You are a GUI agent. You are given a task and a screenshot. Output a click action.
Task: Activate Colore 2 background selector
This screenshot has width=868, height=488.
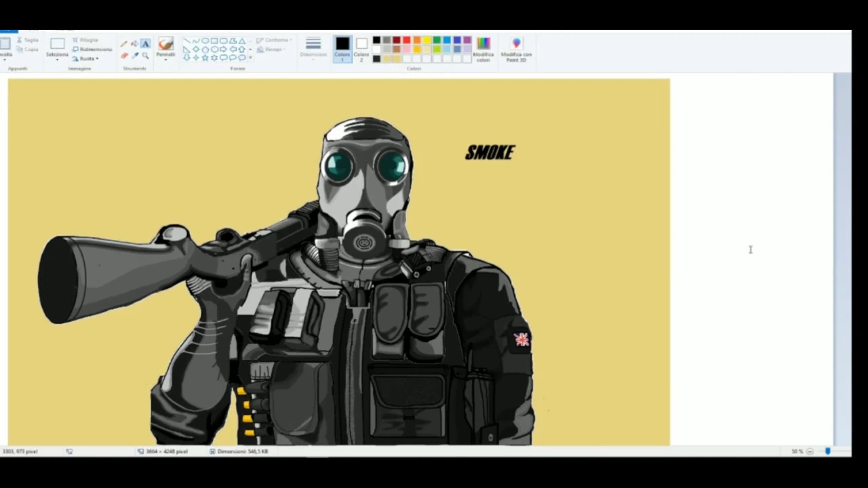[x=361, y=49]
